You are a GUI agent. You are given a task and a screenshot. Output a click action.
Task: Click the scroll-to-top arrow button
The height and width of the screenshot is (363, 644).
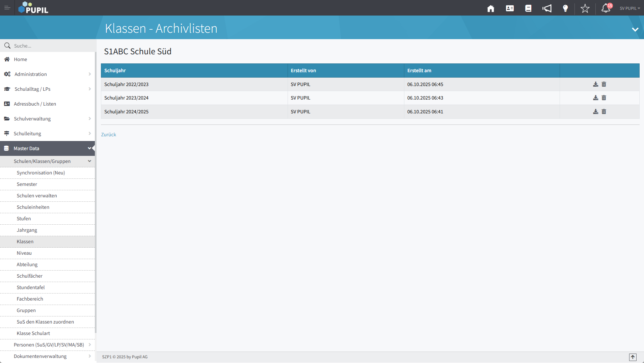coord(633,357)
